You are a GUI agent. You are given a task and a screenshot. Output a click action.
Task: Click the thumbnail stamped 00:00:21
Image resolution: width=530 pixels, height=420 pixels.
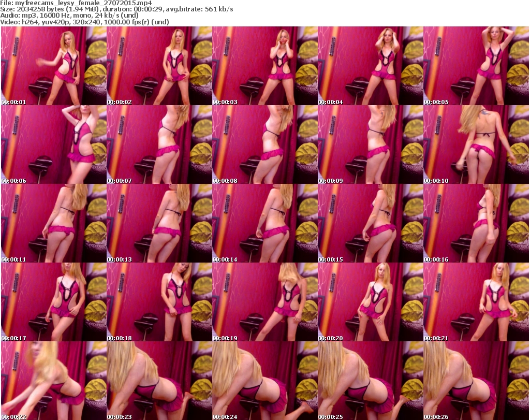click(476, 302)
